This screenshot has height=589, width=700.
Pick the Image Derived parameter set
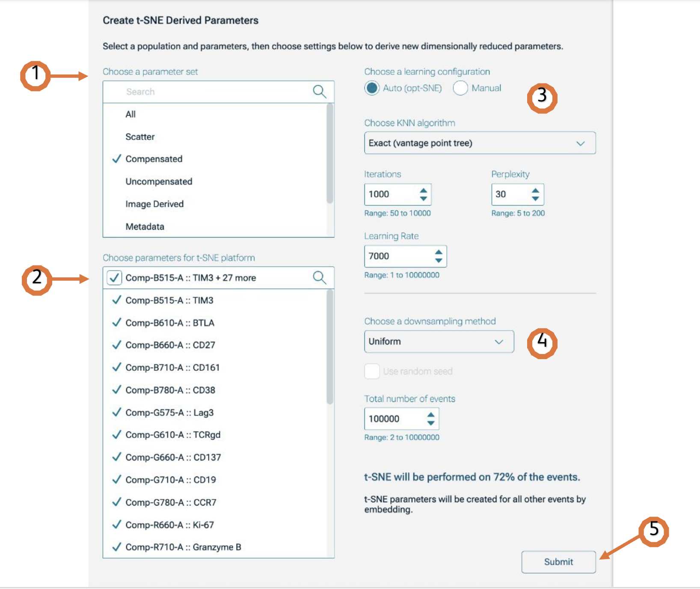(154, 204)
